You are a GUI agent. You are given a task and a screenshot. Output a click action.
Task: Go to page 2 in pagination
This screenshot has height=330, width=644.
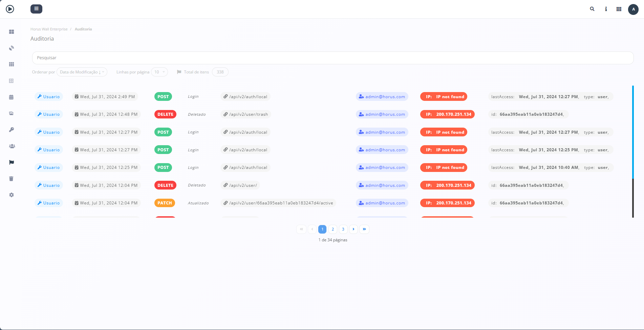pyautogui.click(x=333, y=229)
